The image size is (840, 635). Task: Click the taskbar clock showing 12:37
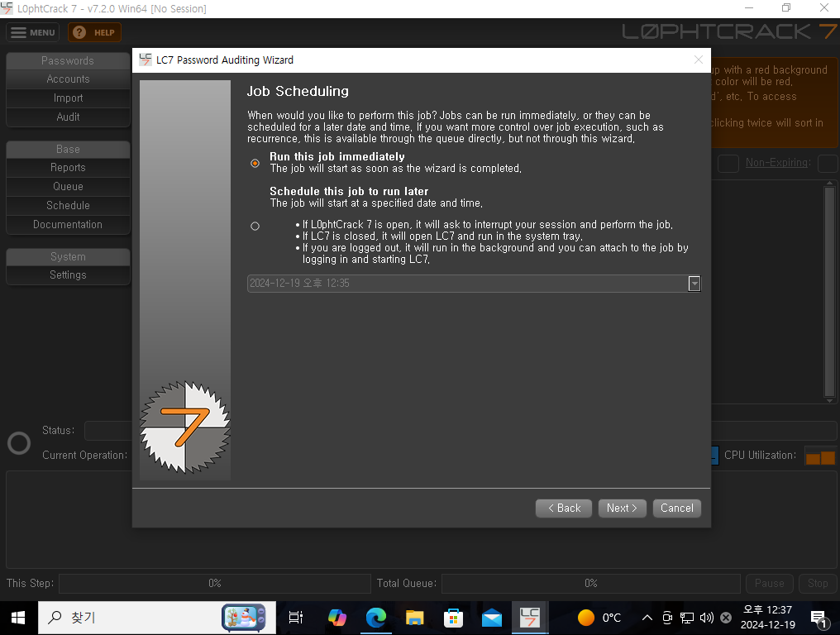coord(767,618)
